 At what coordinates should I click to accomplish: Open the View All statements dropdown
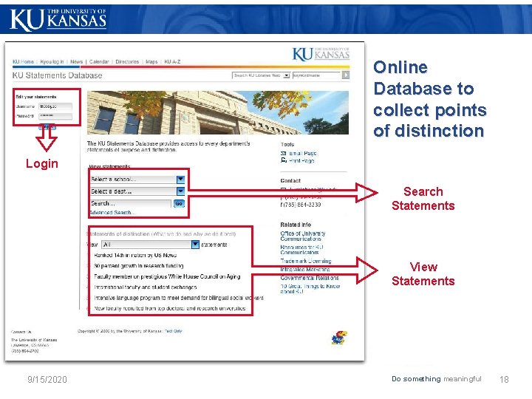coord(151,245)
